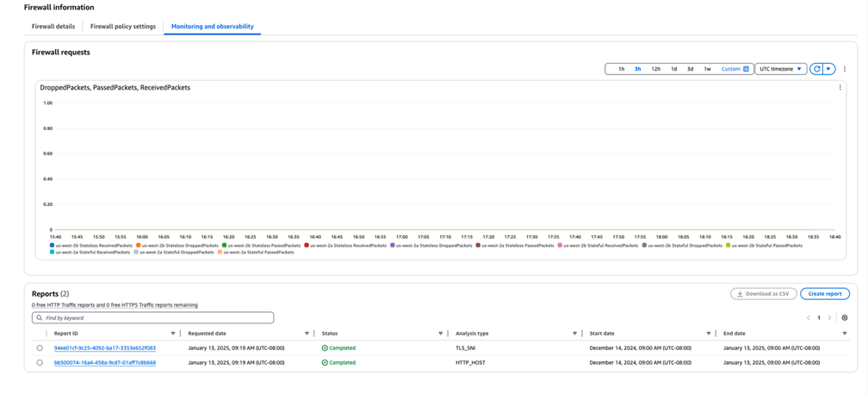The height and width of the screenshot is (394, 868).
Task: Sort reports by Status column
Action: tap(441, 334)
